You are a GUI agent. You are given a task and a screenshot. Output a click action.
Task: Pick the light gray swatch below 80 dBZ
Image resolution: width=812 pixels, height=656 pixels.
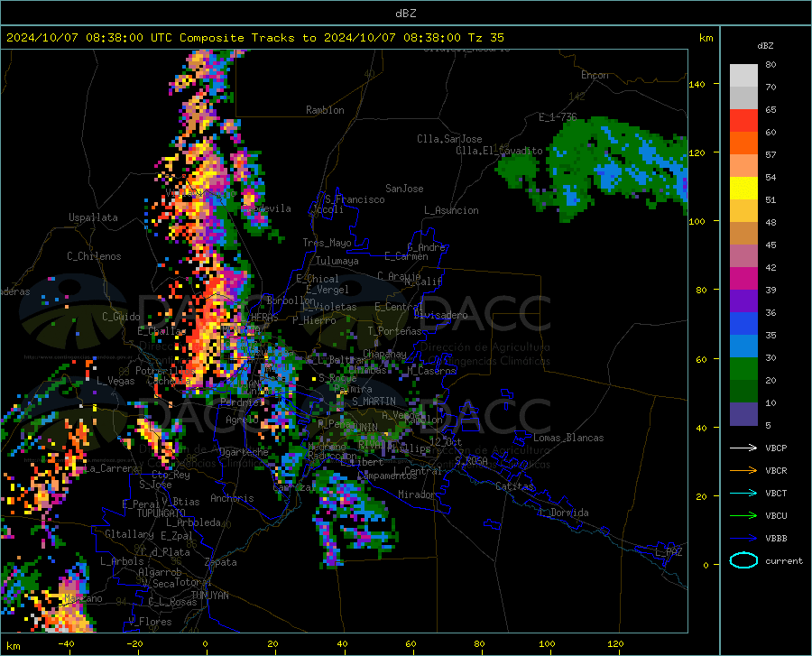743,76
